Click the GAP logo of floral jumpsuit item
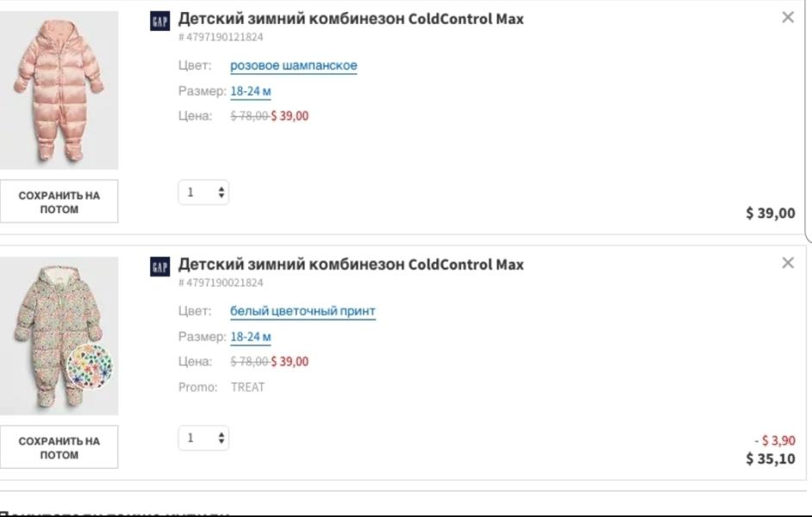The height and width of the screenshot is (517, 812). [160, 267]
